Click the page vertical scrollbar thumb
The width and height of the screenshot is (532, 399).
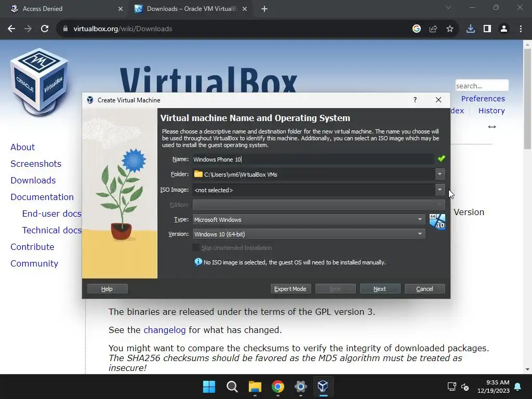tap(527, 98)
